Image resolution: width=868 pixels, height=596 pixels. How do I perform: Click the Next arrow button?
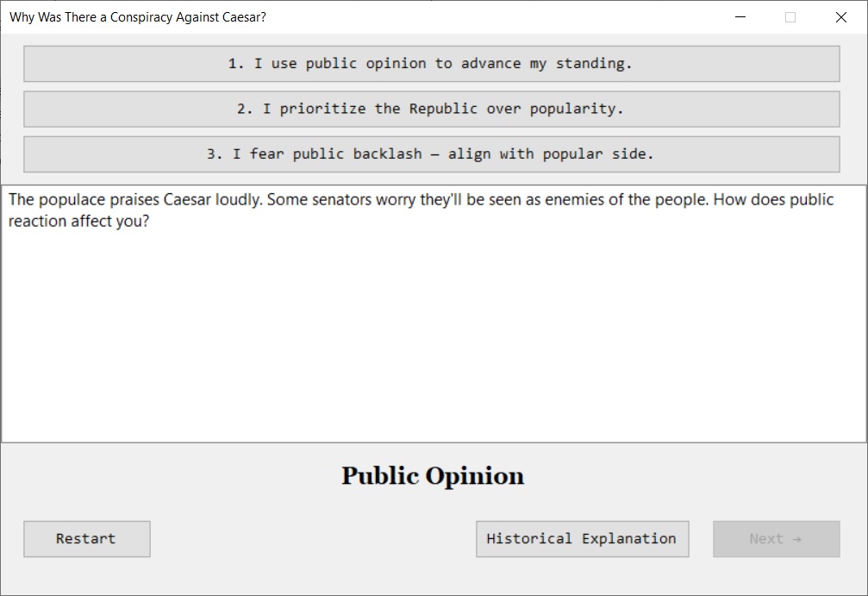(x=776, y=539)
